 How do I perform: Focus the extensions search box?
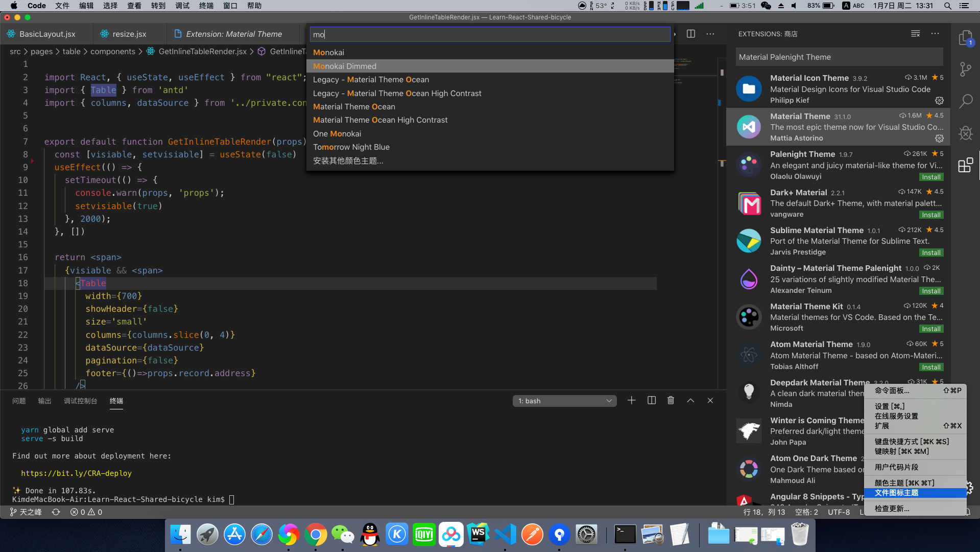[839, 57]
